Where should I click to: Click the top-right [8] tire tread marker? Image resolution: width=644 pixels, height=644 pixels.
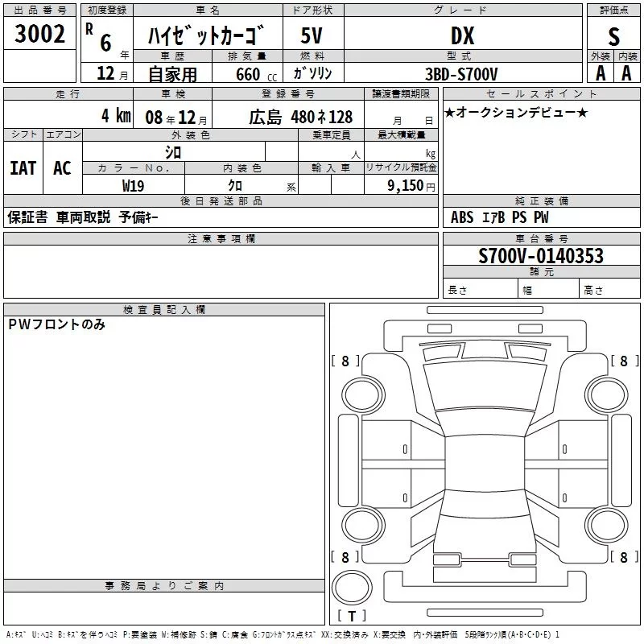click(x=624, y=361)
